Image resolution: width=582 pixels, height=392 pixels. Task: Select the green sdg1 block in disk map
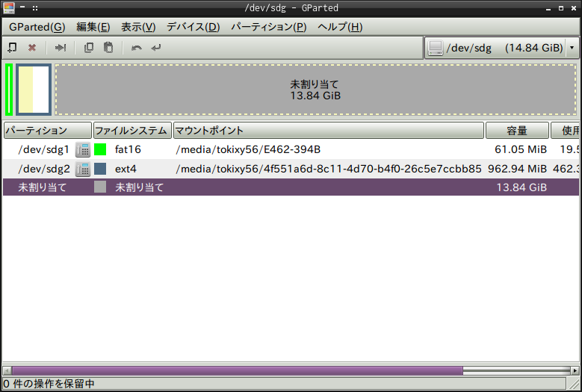9,90
